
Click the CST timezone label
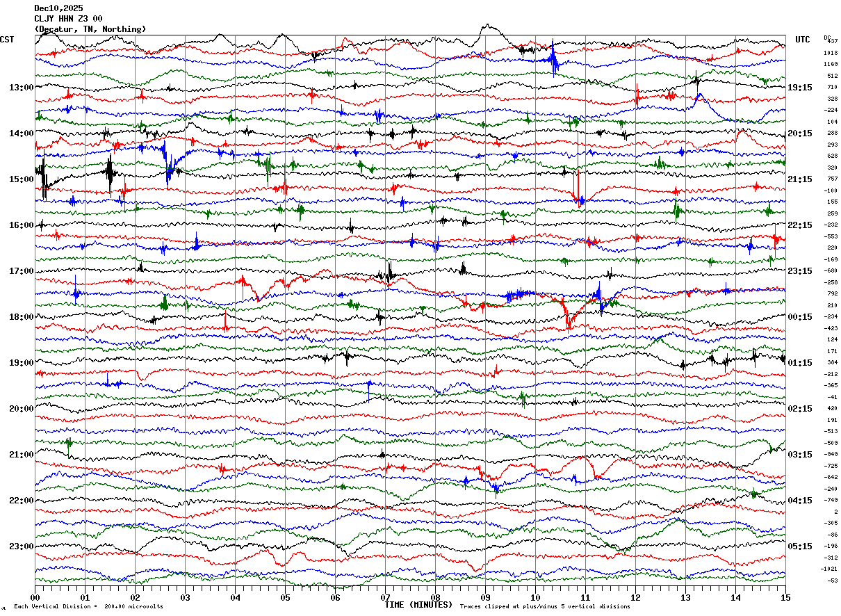coord(7,40)
